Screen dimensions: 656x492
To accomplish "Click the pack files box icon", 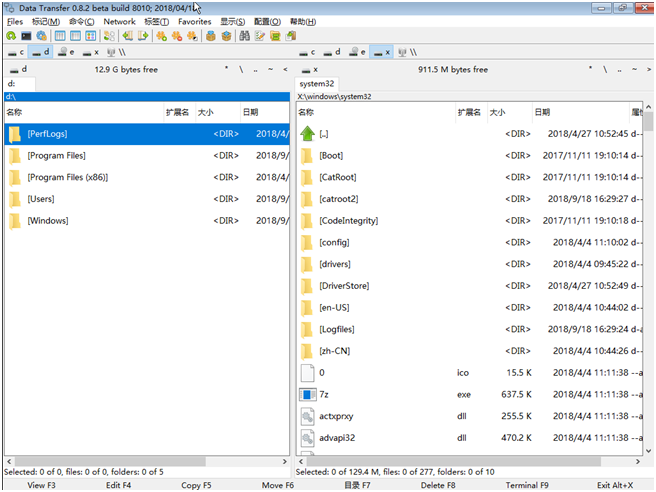I will pyautogui.click(x=211, y=36).
